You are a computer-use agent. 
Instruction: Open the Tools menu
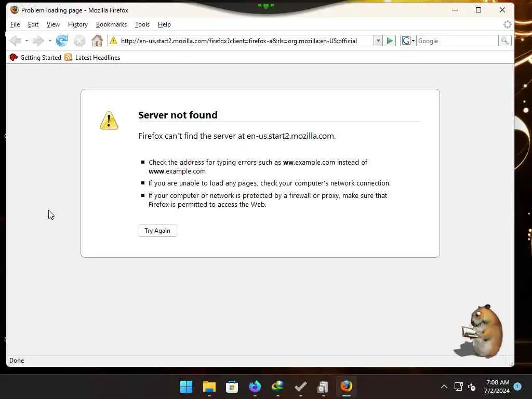pyautogui.click(x=142, y=24)
